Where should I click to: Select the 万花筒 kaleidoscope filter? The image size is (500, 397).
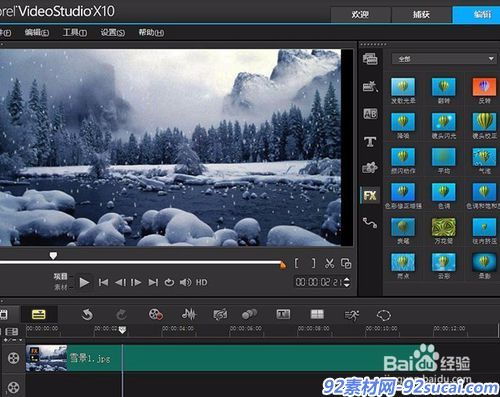pos(444,227)
